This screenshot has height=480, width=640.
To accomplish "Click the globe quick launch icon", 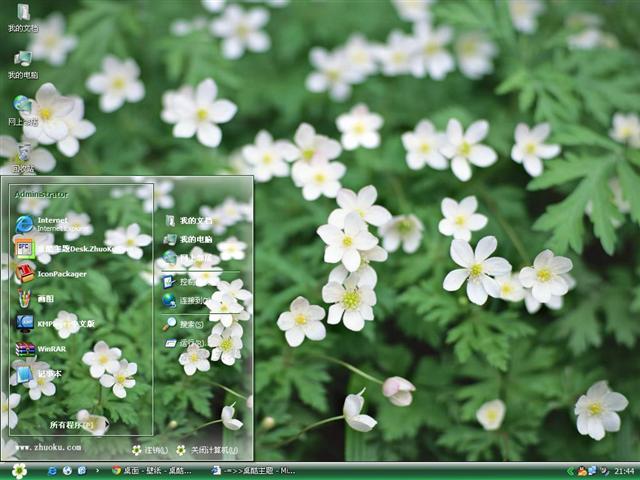I will (67, 471).
